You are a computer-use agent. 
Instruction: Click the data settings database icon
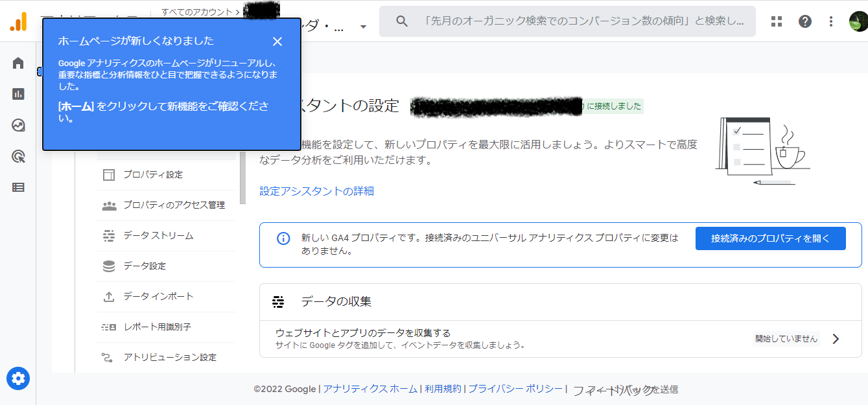click(109, 266)
